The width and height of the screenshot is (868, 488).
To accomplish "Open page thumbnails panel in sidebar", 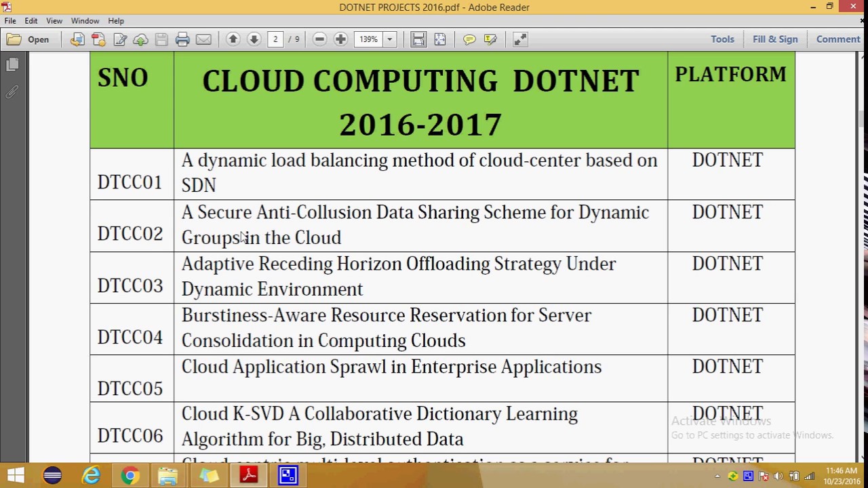I will [x=12, y=65].
